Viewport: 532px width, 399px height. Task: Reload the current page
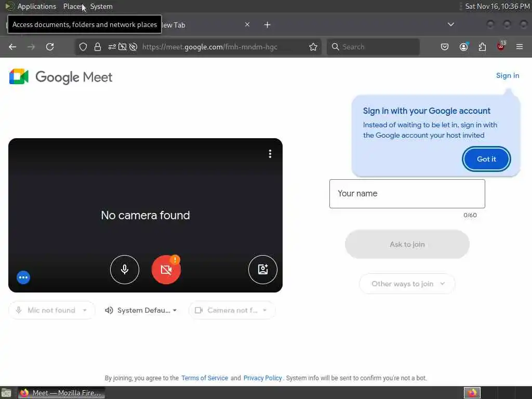tap(50, 47)
